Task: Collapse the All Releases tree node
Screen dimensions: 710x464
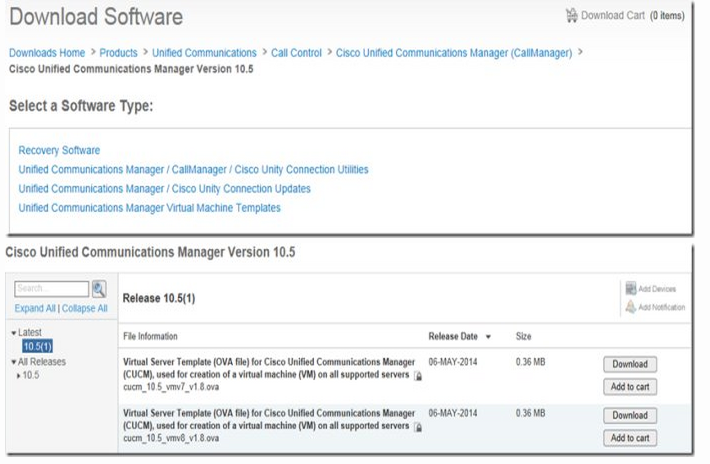Action: pyautogui.click(x=14, y=362)
